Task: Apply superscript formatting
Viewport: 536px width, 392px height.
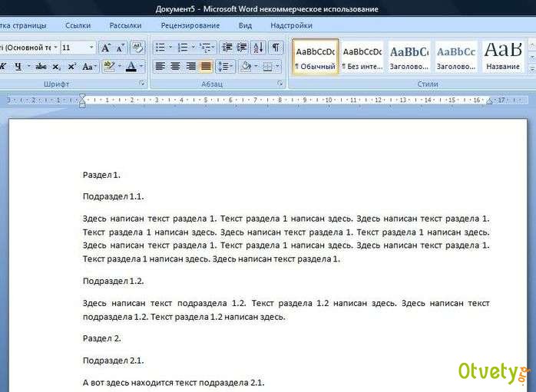Action: pyautogui.click(x=73, y=67)
